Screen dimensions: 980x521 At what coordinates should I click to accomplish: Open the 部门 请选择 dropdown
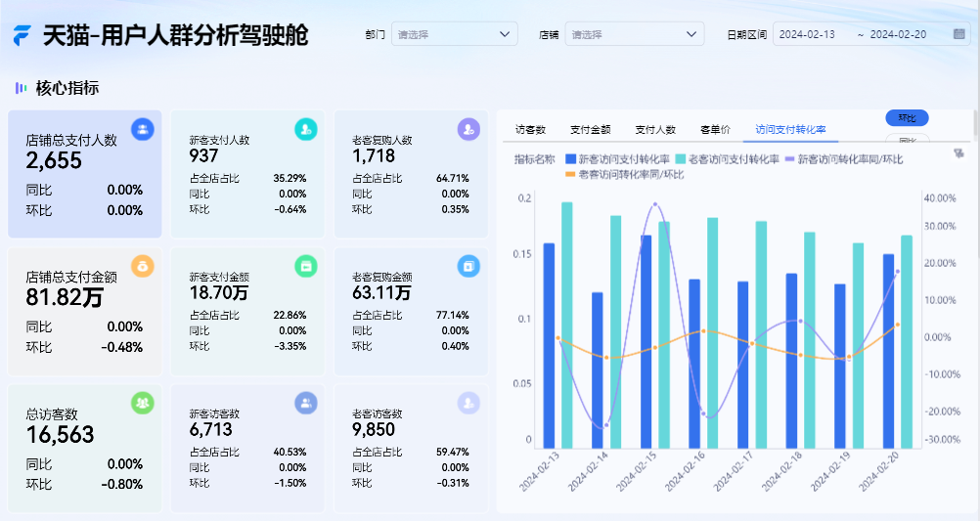455,34
